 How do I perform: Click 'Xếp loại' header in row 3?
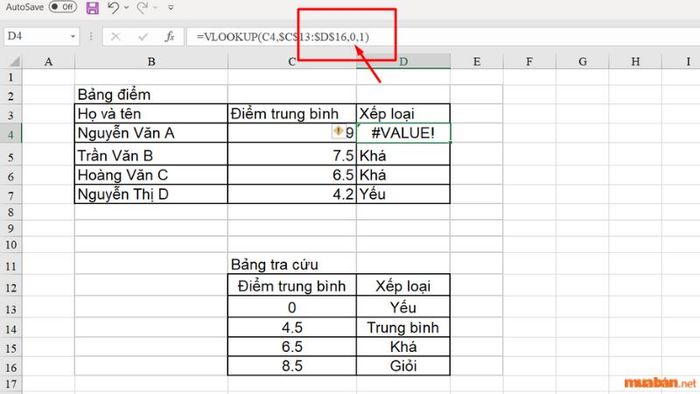click(403, 114)
